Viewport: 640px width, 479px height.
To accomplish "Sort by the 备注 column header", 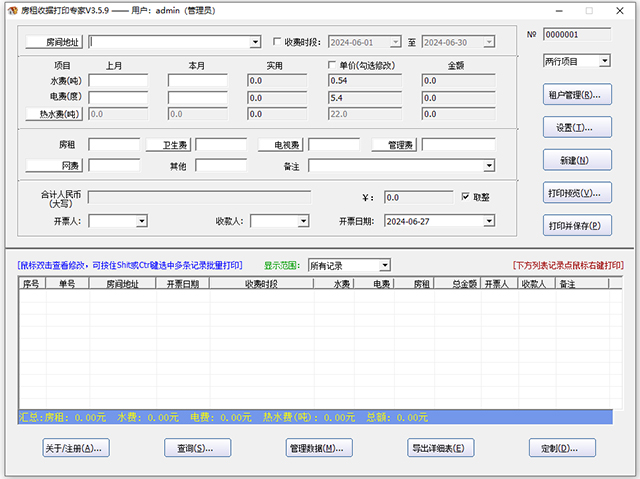I will point(582,284).
